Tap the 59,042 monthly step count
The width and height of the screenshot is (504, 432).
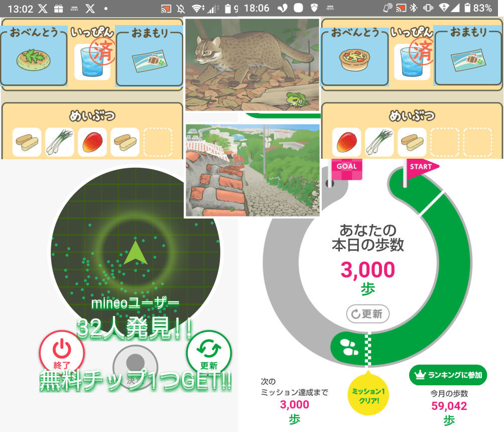click(x=449, y=406)
